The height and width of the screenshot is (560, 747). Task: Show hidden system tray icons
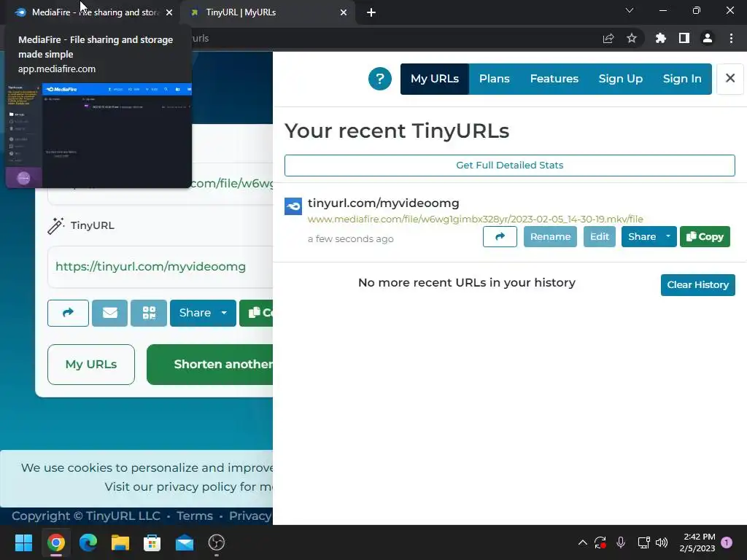point(582,542)
